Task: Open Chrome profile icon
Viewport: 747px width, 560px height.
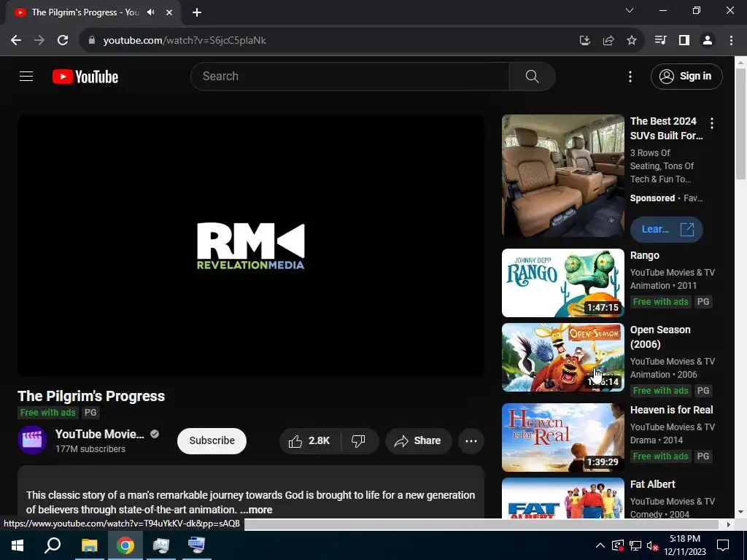Action: 708,41
